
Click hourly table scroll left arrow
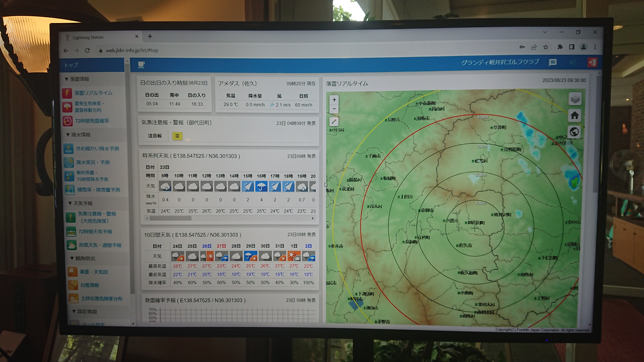(x=147, y=218)
